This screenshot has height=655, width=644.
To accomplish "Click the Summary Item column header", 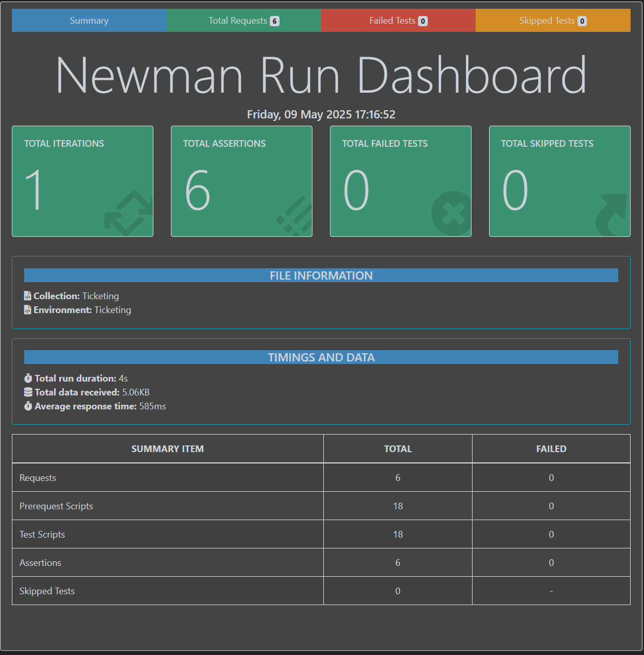I will (168, 449).
